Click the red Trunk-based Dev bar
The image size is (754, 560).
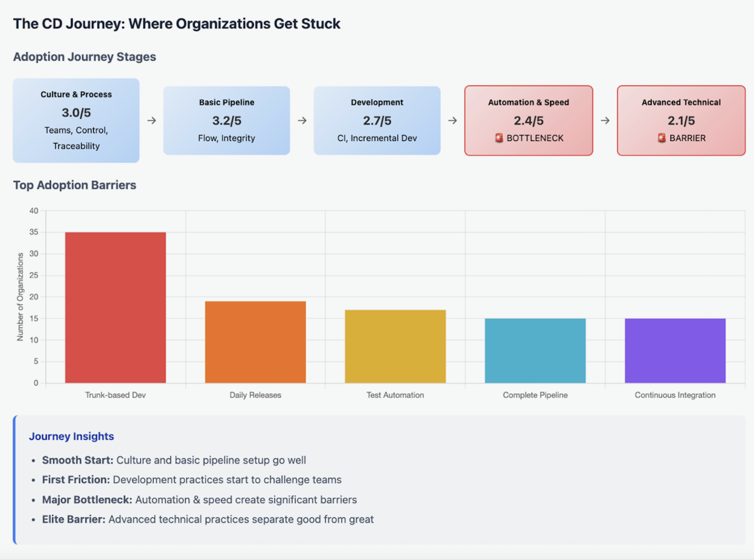115,307
